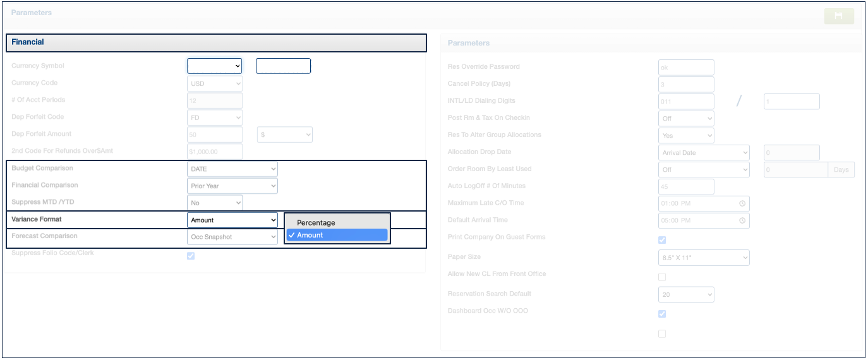Expand the Paper Size dropdown

704,258
